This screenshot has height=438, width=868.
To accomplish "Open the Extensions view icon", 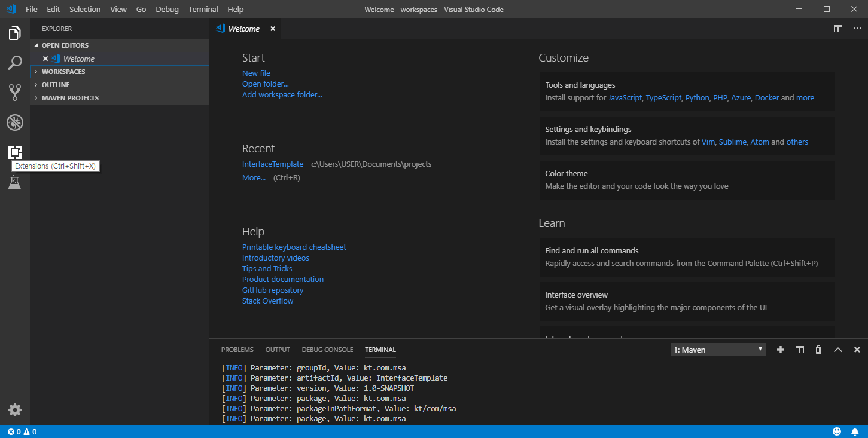I will (x=15, y=152).
